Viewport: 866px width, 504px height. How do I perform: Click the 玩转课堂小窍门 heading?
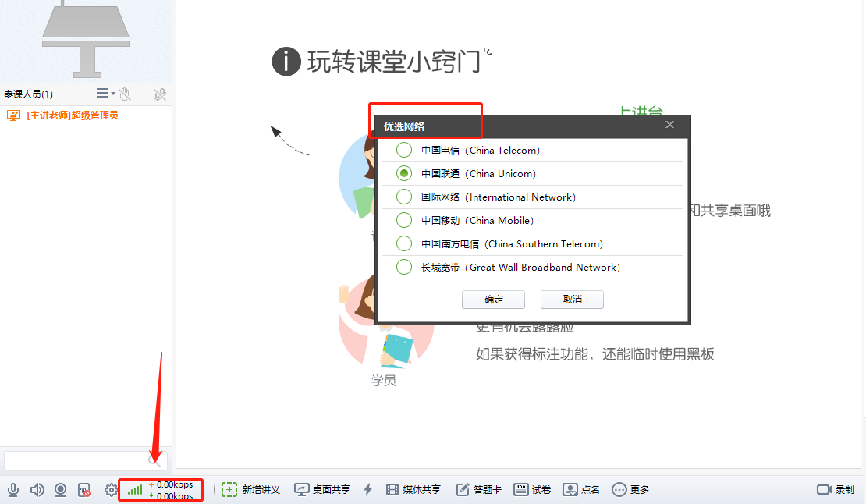coord(394,62)
